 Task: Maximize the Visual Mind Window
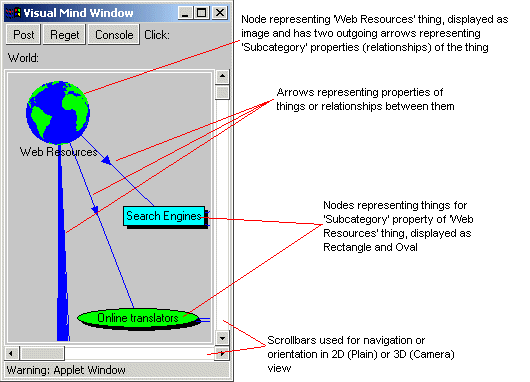point(202,13)
